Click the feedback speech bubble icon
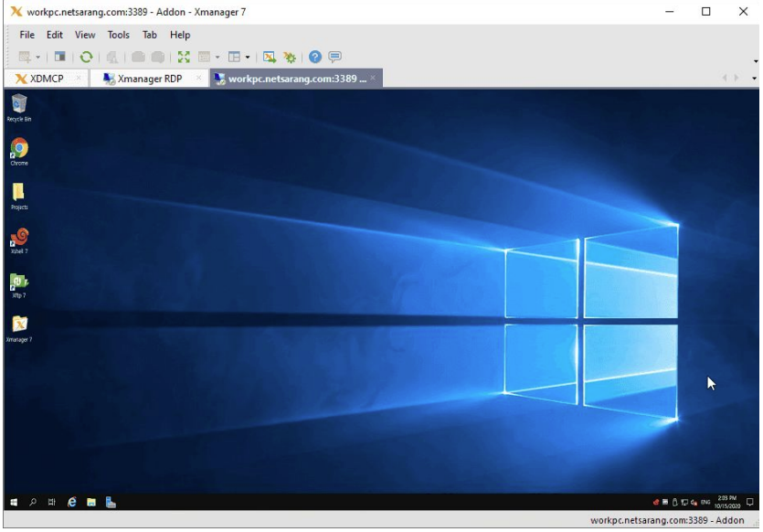This screenshot has height=532, width=763. tap(334, 57)
